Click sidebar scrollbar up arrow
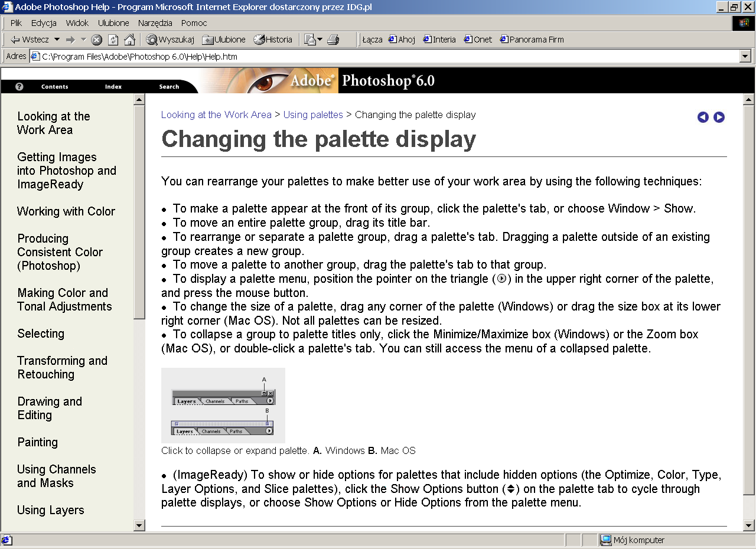The image size is (756, 549). [x=139, y=99]
